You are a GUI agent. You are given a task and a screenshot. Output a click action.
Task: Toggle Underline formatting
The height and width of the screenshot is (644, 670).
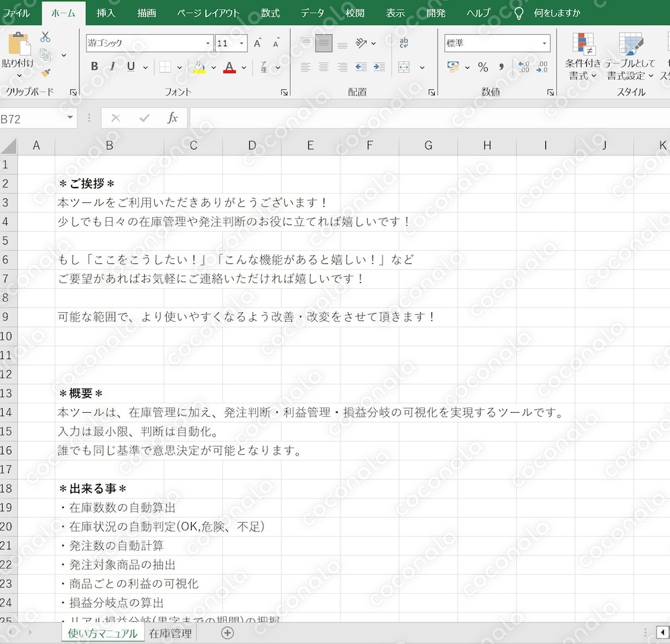click(131, 66)
